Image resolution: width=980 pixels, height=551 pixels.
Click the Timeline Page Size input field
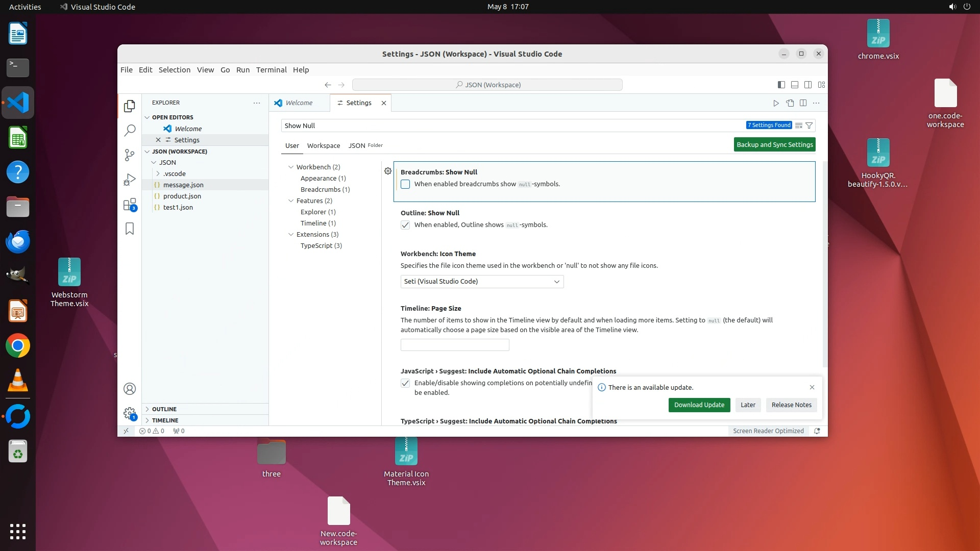(x=454, y=345)
